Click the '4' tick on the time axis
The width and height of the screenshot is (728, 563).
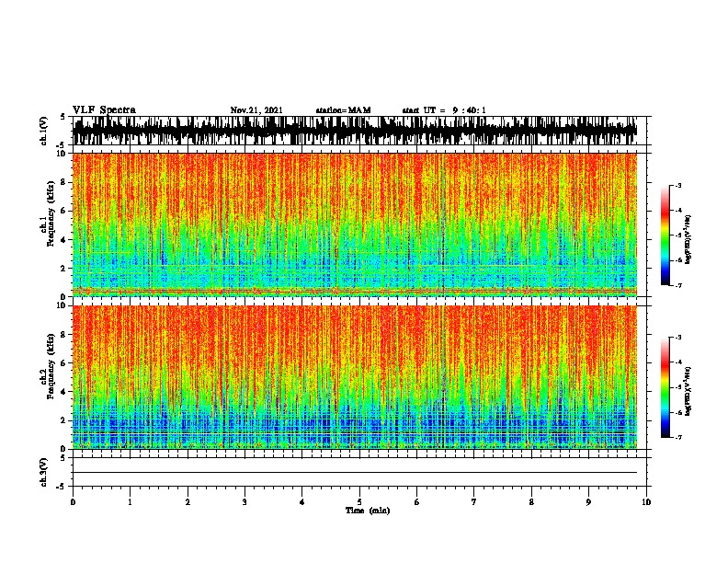pyautogui.click(x=302, y=502)
